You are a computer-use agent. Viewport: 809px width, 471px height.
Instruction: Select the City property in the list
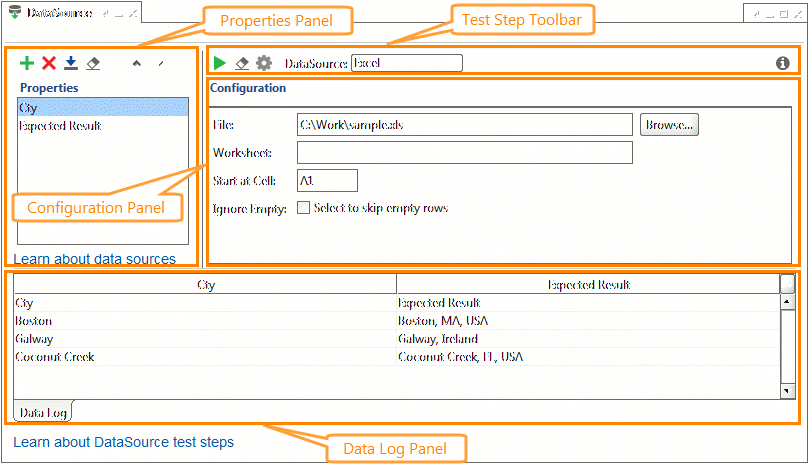click(x=103, y=108)
